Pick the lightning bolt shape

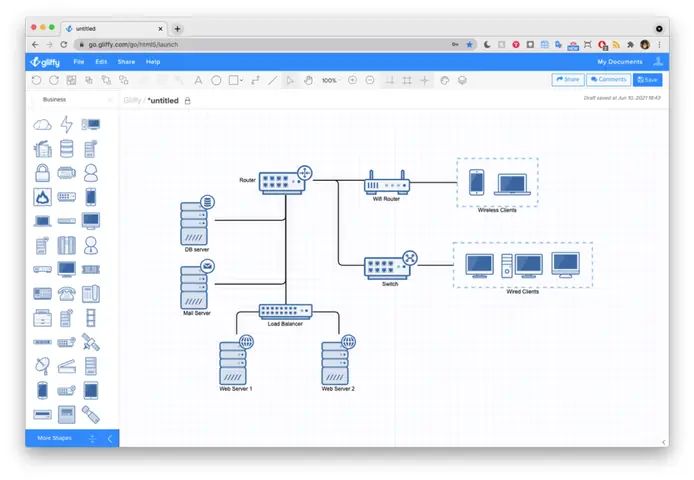(x=66, y=124)
